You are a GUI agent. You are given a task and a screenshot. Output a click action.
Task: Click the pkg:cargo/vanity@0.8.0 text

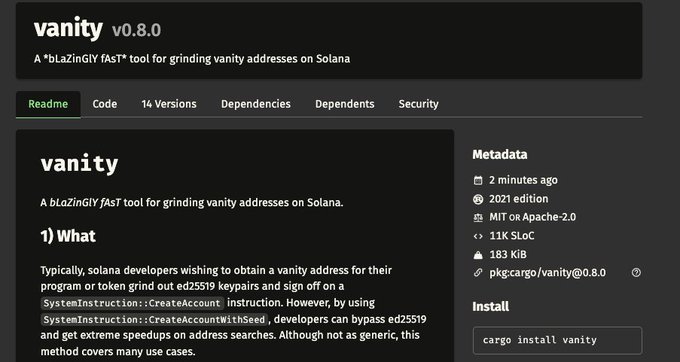(x=547, y=273)
